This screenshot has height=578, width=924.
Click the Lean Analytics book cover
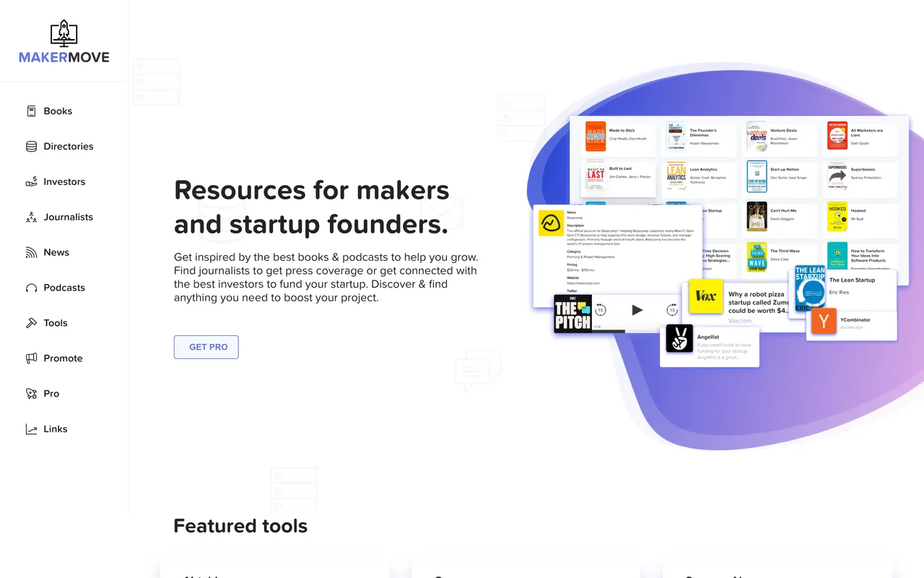676,176
